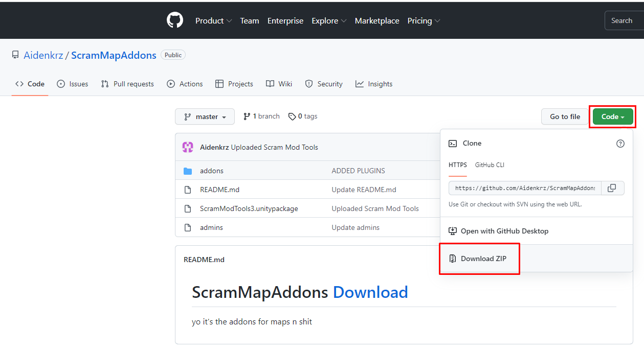Click the addons folder icon
This screenshot has height=351, width=644.
(188, 171)
